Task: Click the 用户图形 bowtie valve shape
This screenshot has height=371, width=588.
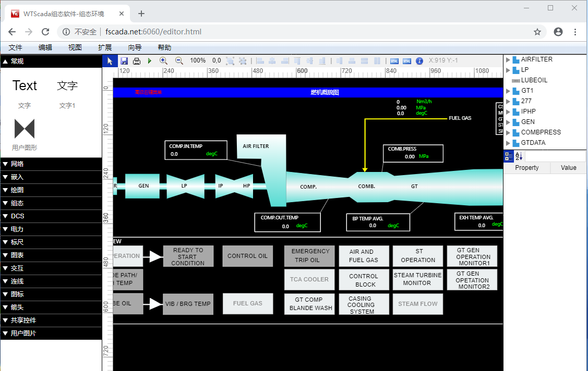Action: pyautogui.click(x=25, y=128)
